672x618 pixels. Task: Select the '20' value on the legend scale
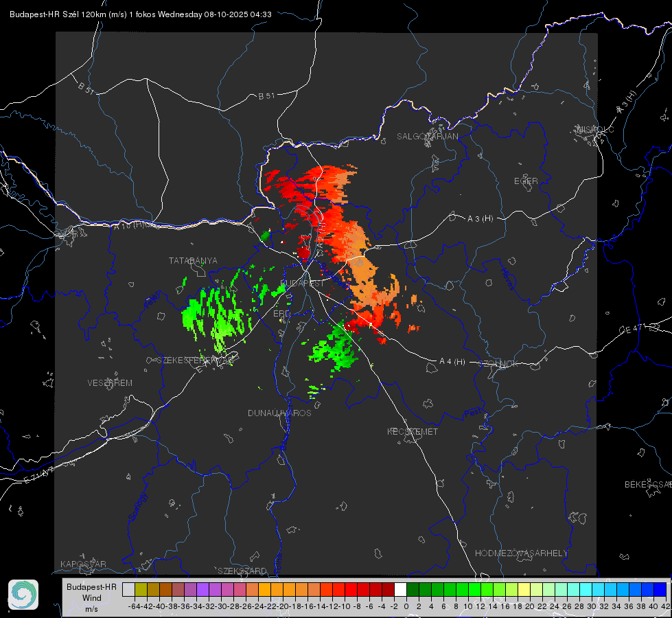[x=530, y=606]
